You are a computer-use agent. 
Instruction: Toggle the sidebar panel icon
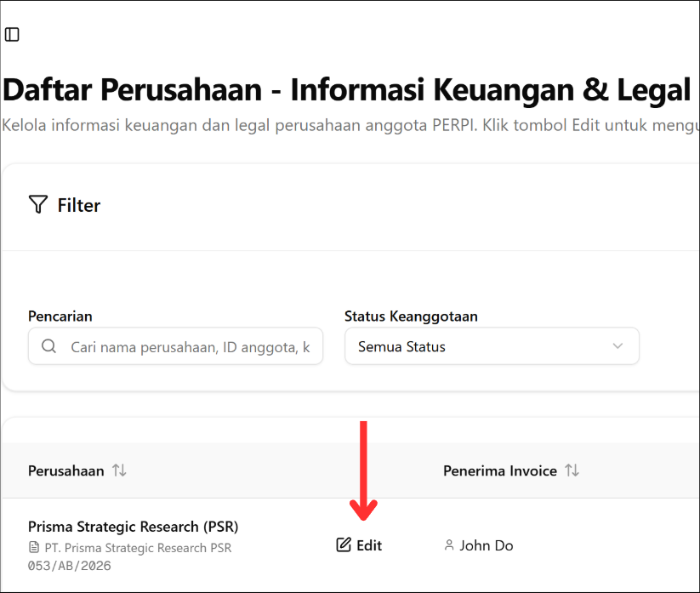pyautogui.click(x=12, y=35)
